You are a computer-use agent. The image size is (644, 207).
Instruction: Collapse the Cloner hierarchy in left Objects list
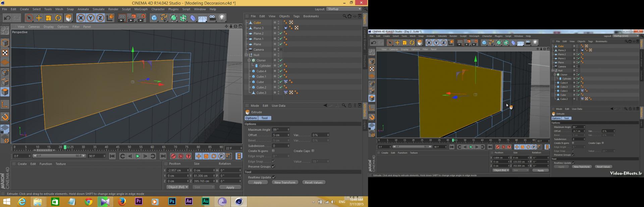pos(249,60)
